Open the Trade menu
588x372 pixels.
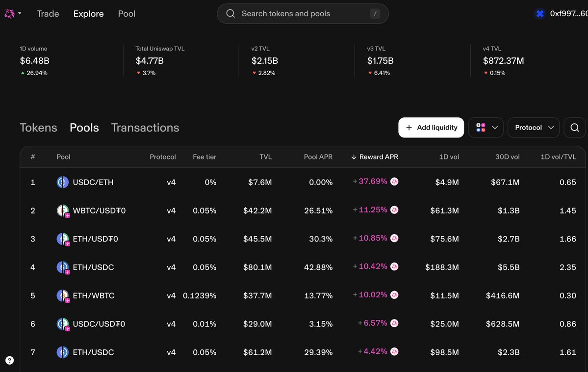(48, 14)
